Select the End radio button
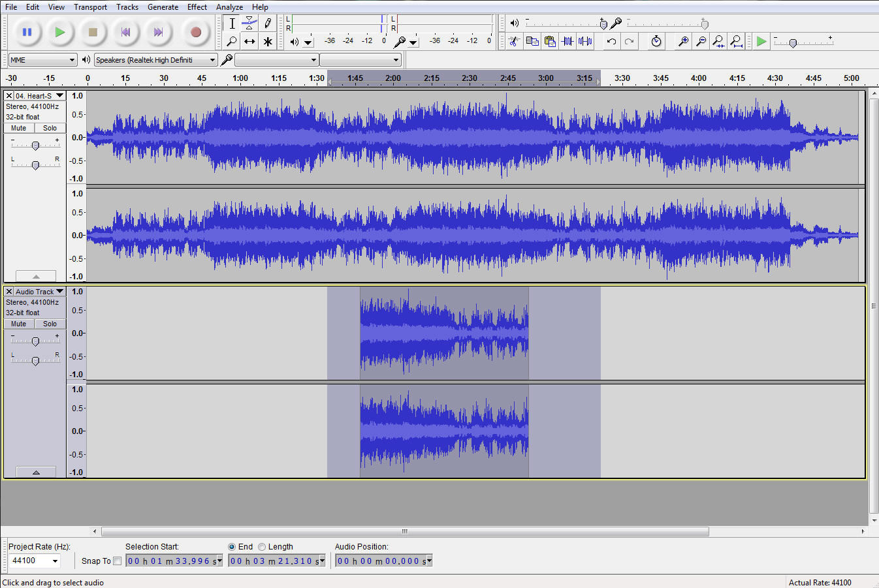The width and height of the screenshot is (879, 588). coord(232,547)
